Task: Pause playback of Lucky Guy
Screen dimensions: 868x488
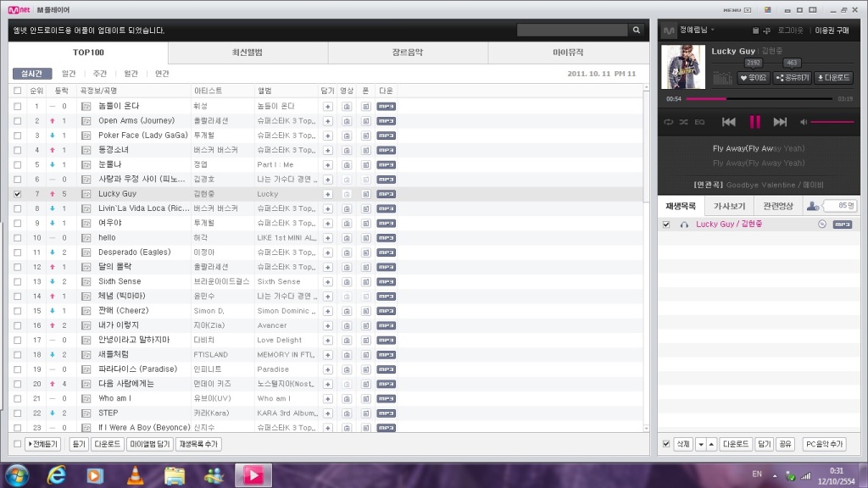Action: (754, 122)
